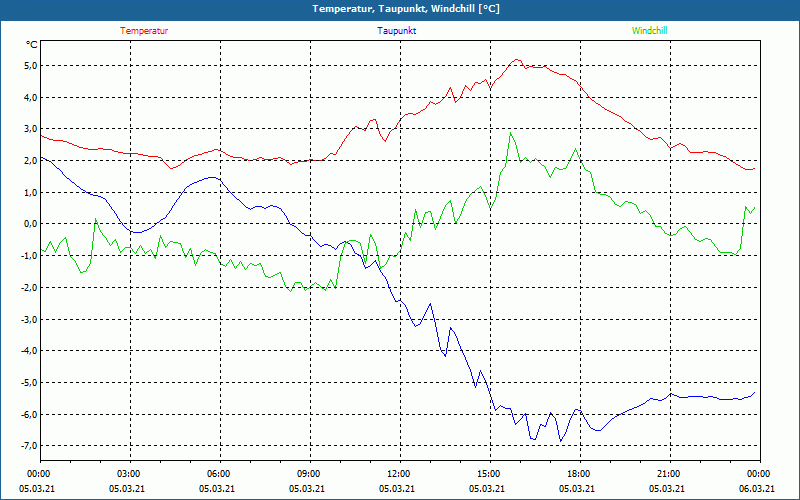Click the red temperature peak near 16:00

click(x=516, y=60)
